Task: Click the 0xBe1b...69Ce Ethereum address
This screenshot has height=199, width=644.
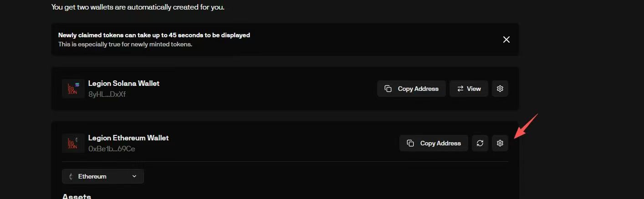Action: (112, 149)
